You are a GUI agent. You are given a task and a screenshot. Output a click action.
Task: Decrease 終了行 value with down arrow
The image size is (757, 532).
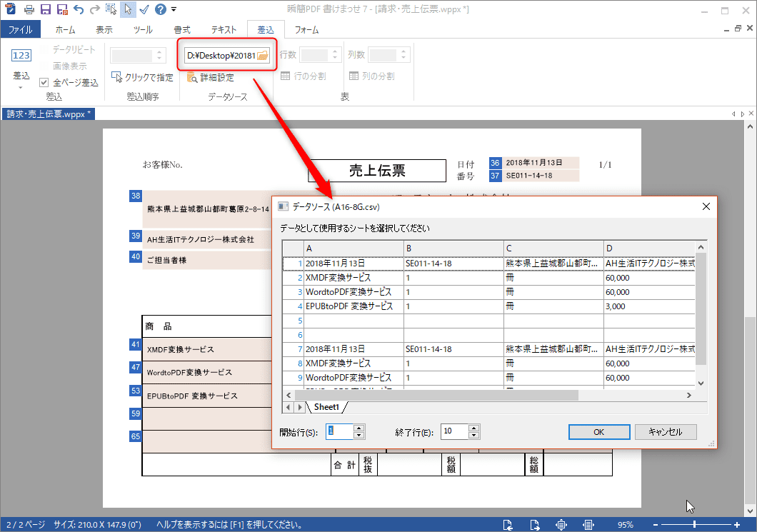tap(473, 435)
